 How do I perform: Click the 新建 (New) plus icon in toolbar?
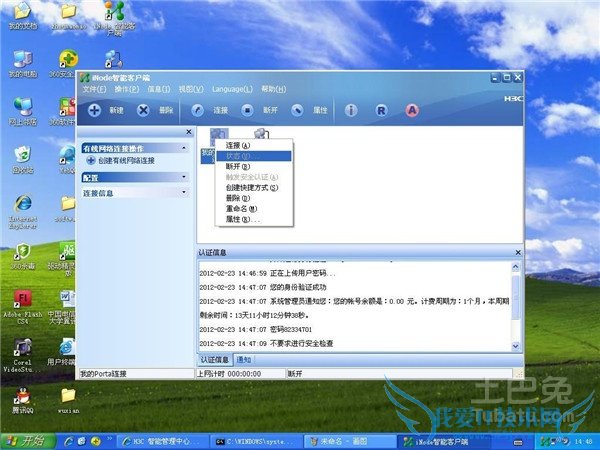pos(94,110)
